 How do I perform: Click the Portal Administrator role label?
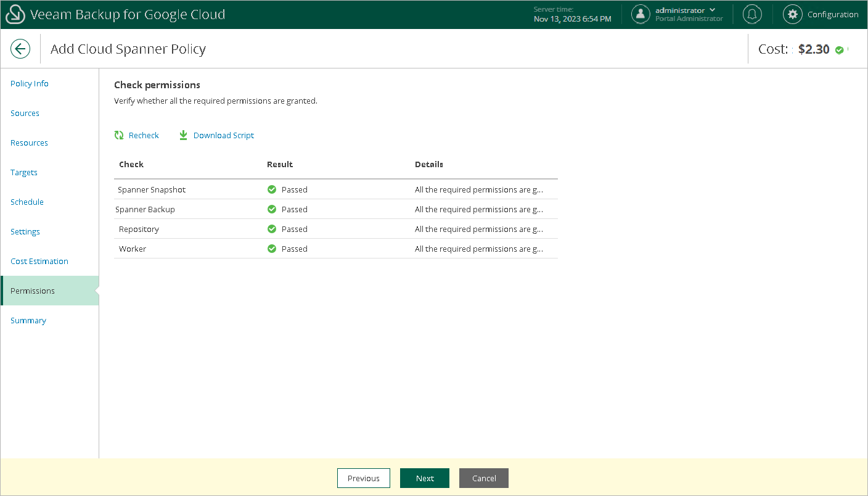point(689,19)
